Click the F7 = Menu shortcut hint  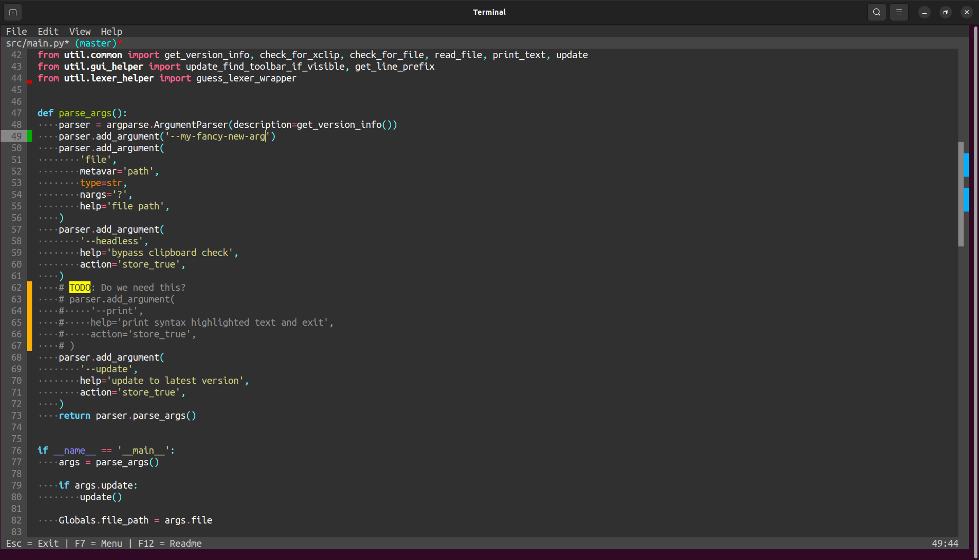(x=98, y=544)
